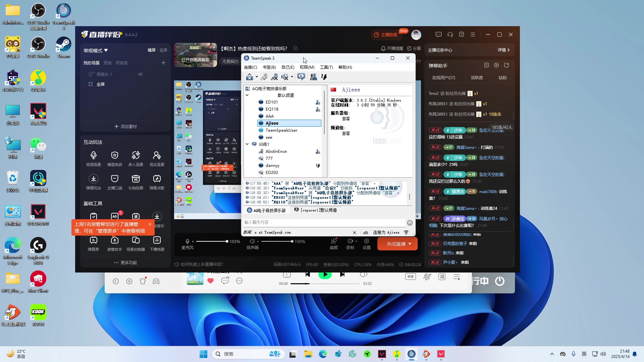Open the dropdown arrow on 关闭直播
Screen dimensions: 644x362
[x=410, y=244]
